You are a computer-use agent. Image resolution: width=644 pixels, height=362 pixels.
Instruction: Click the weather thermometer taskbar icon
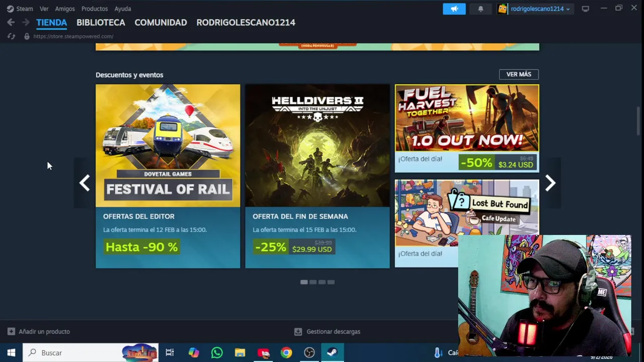point(438,352)
